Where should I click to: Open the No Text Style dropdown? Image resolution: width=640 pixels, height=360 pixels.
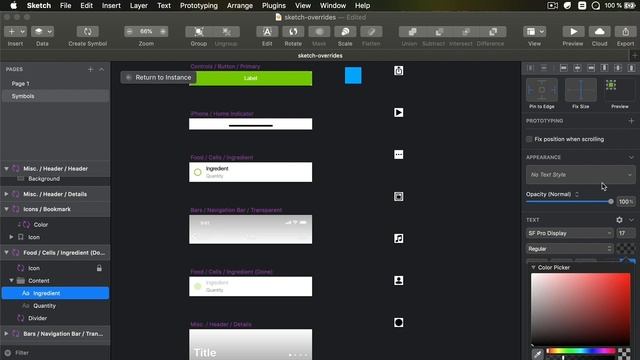tap(580, 174)
